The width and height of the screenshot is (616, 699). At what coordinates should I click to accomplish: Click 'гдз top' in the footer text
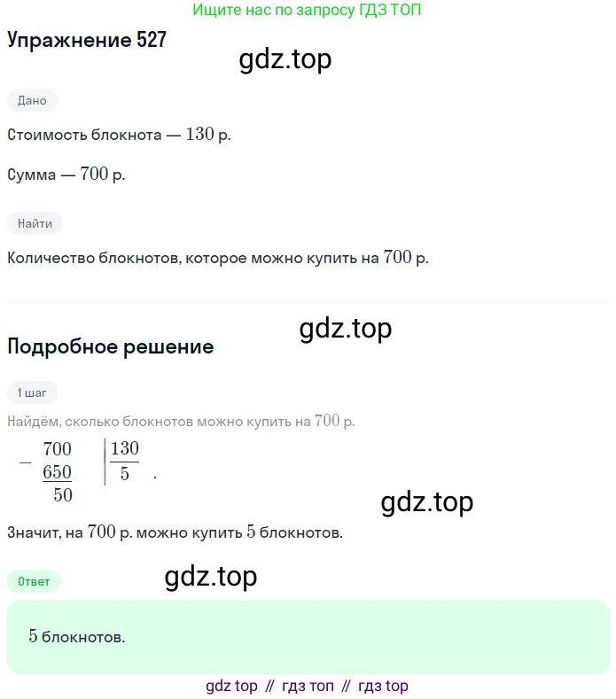(x=383, y=686)
